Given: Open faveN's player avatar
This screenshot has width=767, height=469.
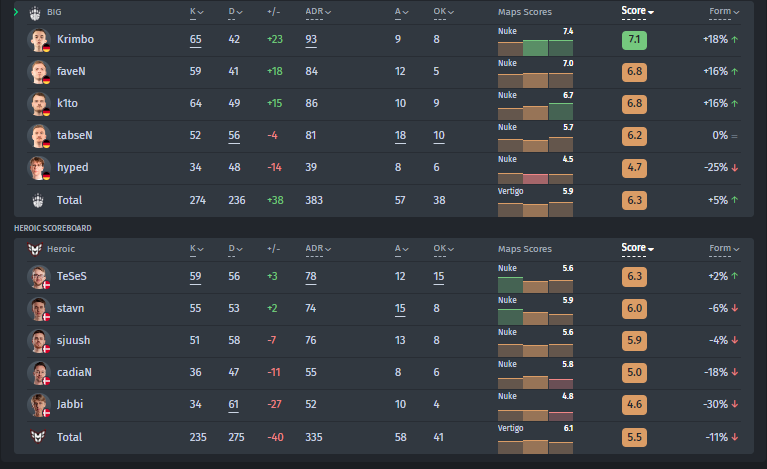Looking at the screenshot, I should point(39,72).
